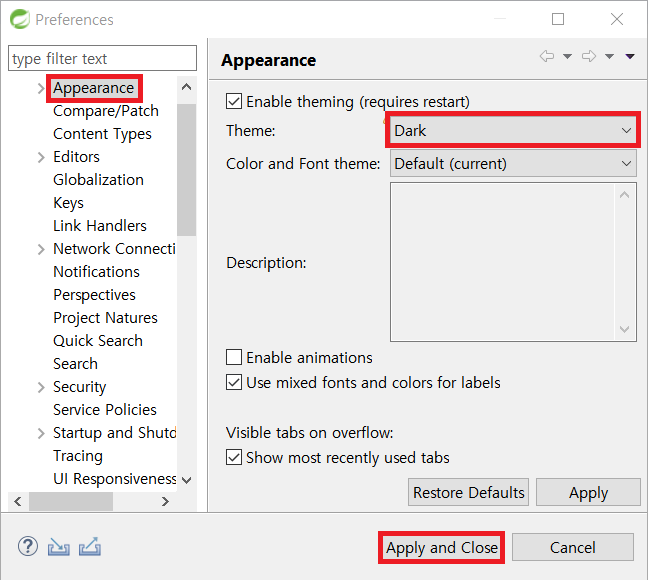Maximize the Preferences window
This screenshot has width=648, height=580.
point(558,19)
